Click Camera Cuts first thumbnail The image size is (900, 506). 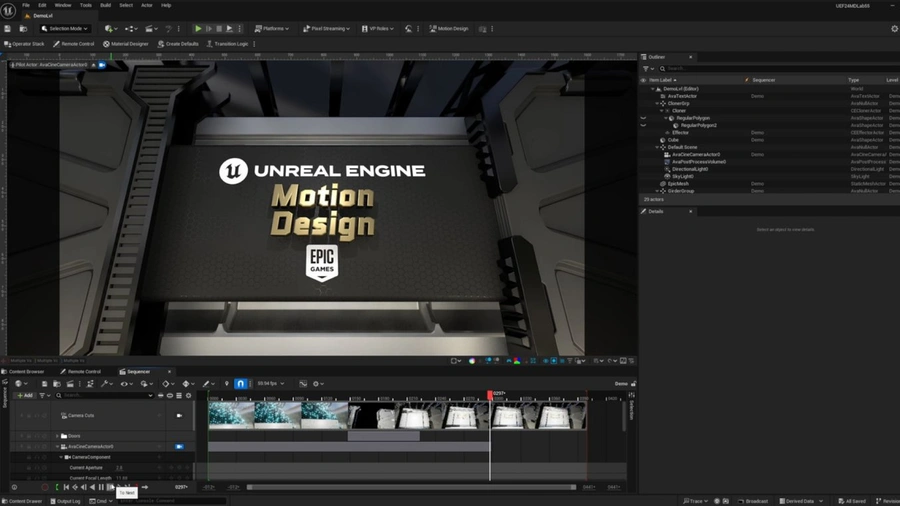tap(231, 415)
